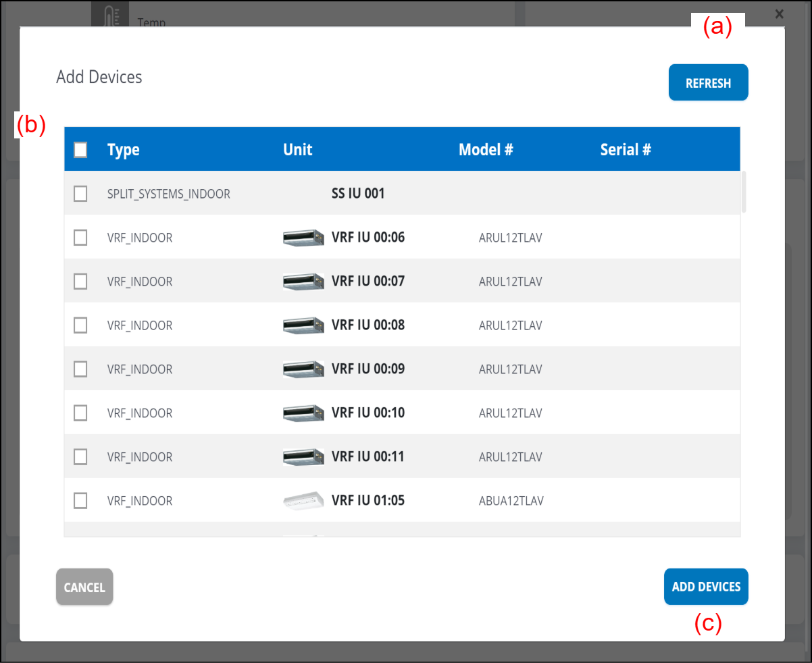The height and width of the screenshot is (663, 812).
Task: Select the checkbox for VRF IU 00:06
Action: (80, 238)
